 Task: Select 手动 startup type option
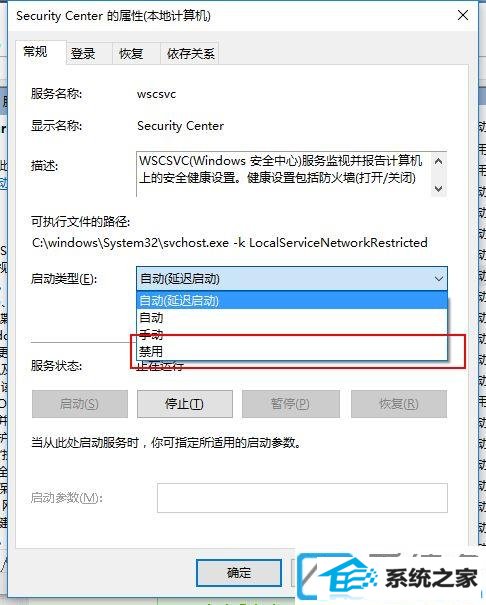click(292, 335)
